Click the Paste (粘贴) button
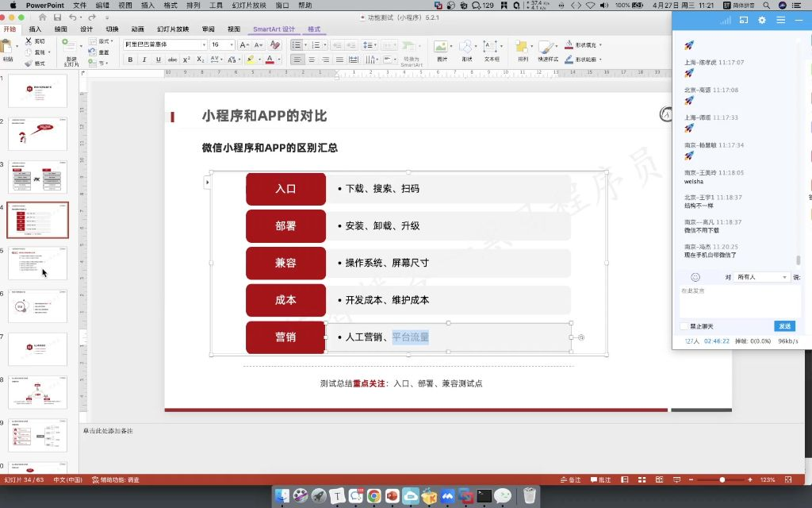 pyautogui.click(x=7, y=50)
